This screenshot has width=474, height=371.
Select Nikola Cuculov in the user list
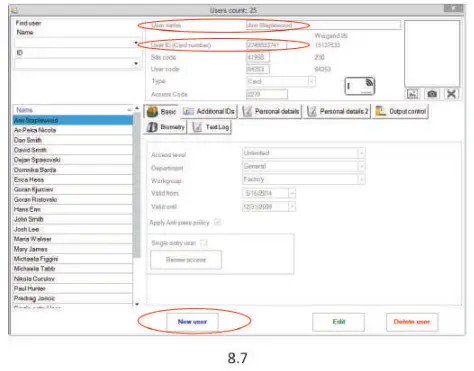click(73, 279)
